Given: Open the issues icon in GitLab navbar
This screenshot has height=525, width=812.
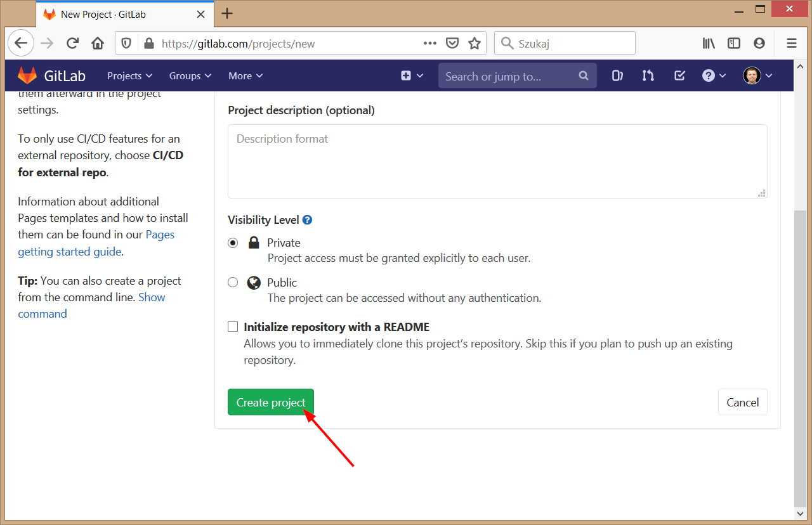Looking at the screenshot, I should click(x=617, y=75).
